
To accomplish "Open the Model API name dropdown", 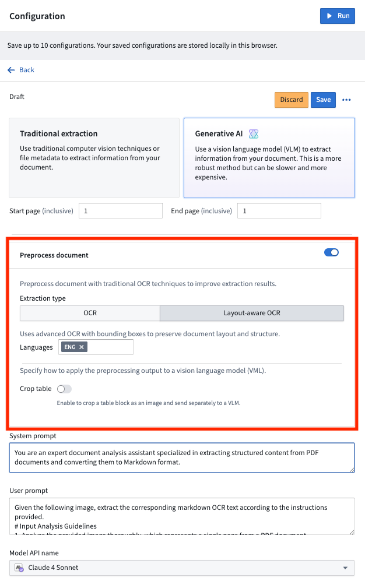I will click(x=182, y=568).
